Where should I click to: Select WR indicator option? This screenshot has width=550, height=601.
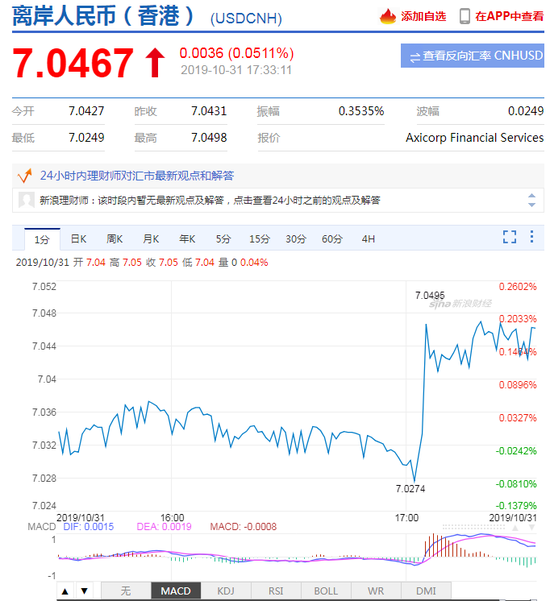click(376, 591)
